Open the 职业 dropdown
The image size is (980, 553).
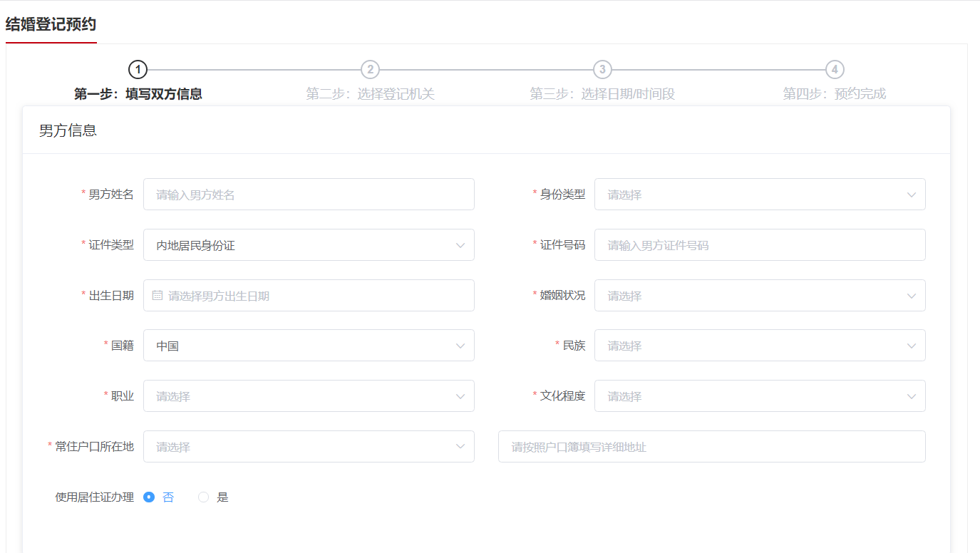pos(308,396)
